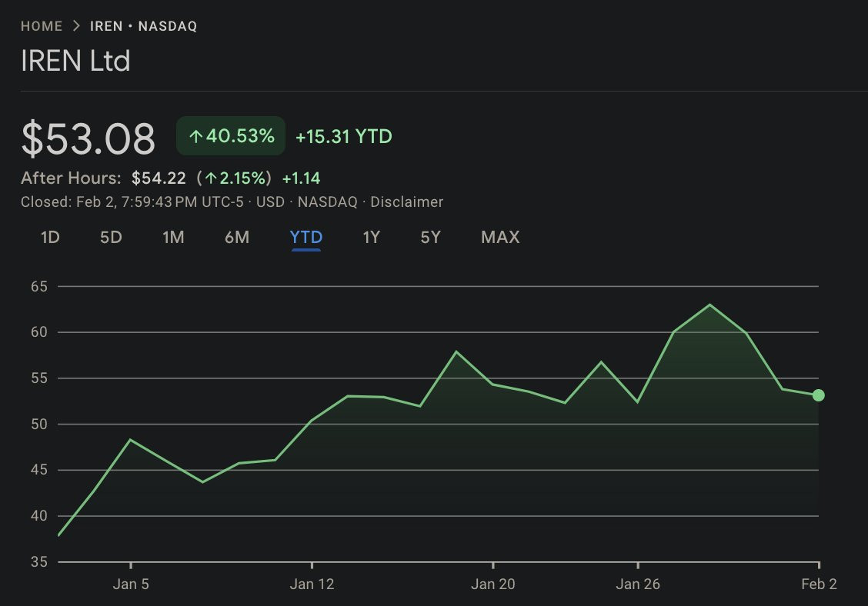Select the YTD range tab
This screenshot has width=868, height=606.
(306, 238)
